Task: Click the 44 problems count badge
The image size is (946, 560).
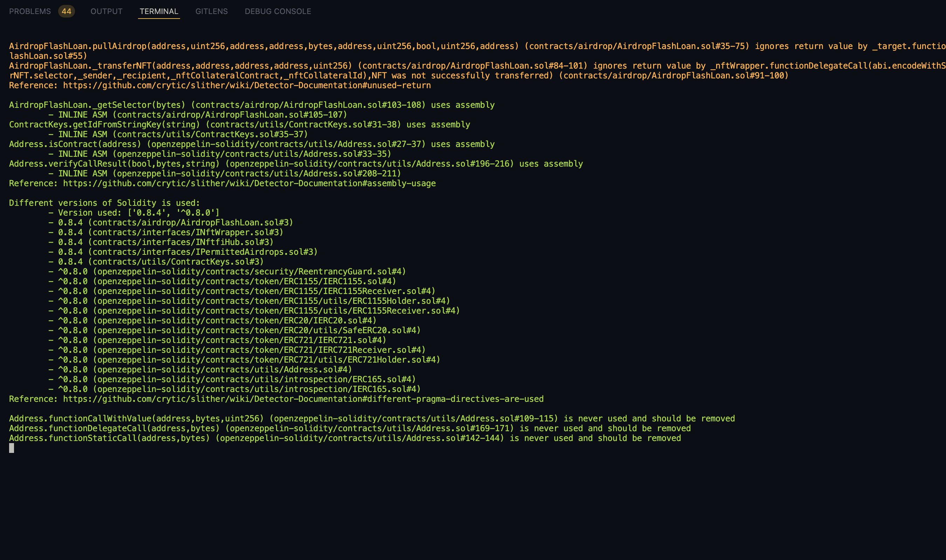Action: click(x=67, y=11)
